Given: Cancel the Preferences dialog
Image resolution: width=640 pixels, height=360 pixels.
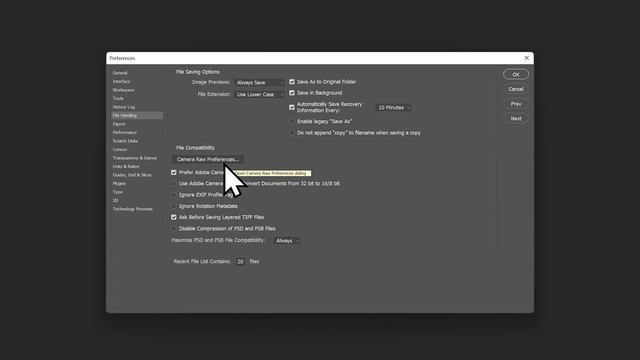Looking at the screenshot, I should tap(516, 89).
